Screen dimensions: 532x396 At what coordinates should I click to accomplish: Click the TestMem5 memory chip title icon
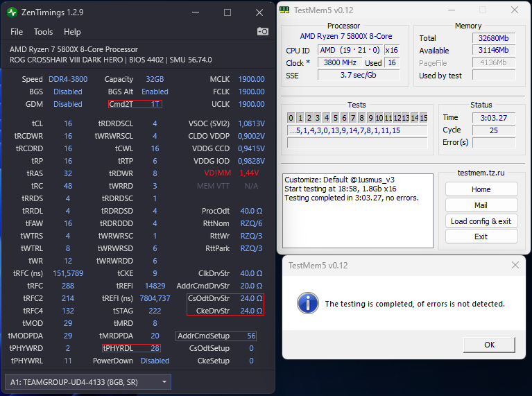tap(284, 10)
